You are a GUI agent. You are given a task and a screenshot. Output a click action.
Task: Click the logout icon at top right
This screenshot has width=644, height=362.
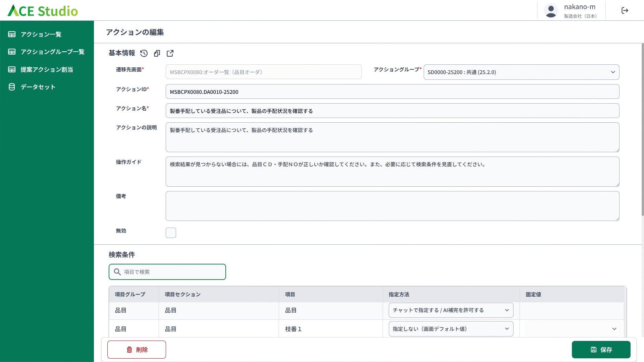[625, 11]
